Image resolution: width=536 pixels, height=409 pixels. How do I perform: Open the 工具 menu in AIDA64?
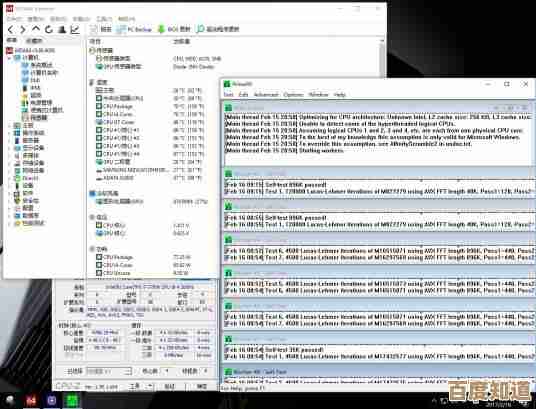104,19
